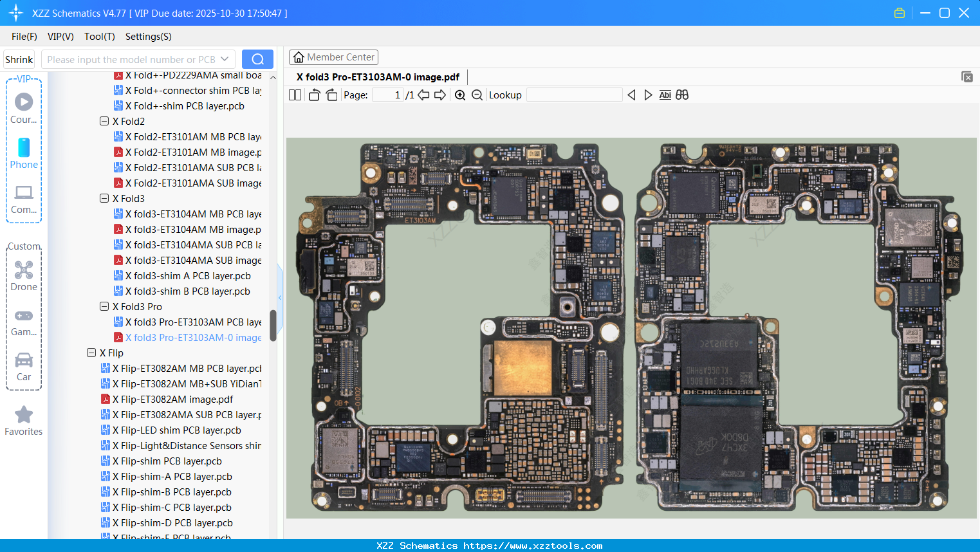Toggle the two-page view icon
Image resolution: width=980 pixels, height=552 pixels.
tap(295, 95)
